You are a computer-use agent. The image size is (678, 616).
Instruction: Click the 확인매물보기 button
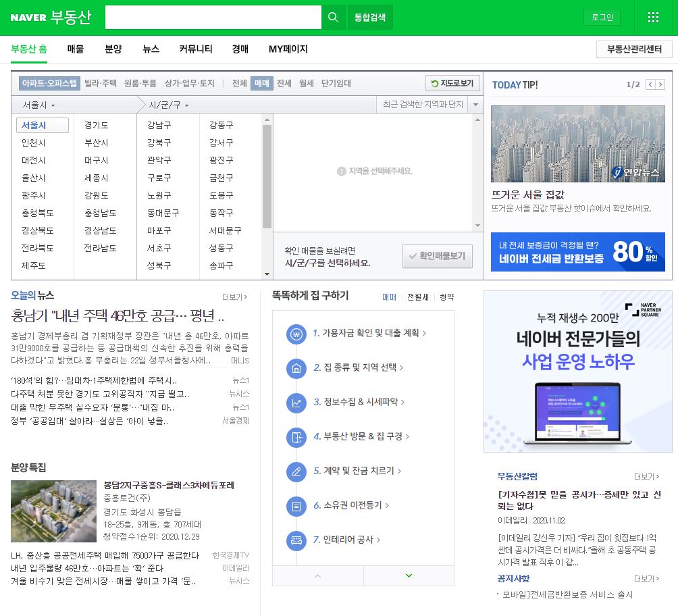click(437, 256)
